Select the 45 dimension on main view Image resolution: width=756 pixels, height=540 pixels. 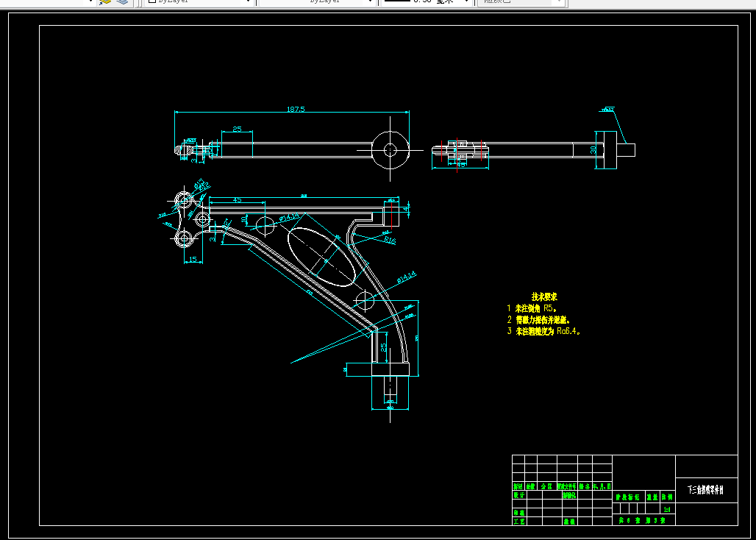[237, 199]
